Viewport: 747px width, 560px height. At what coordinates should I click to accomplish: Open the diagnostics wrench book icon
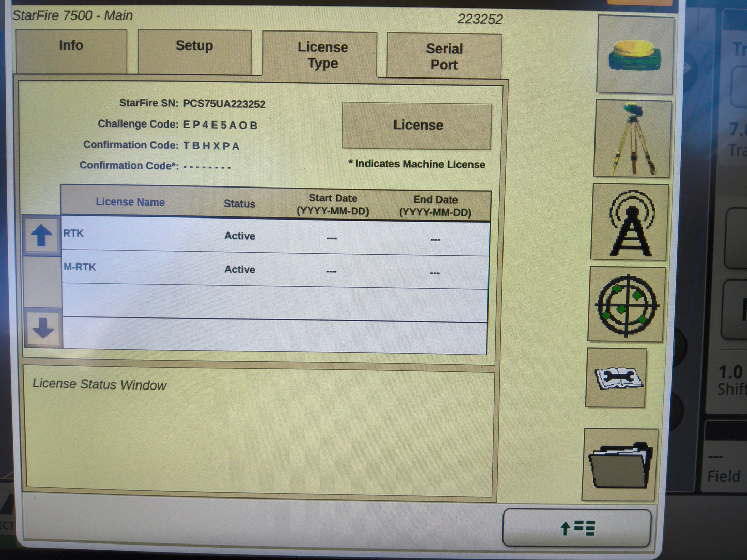point(616,378)
